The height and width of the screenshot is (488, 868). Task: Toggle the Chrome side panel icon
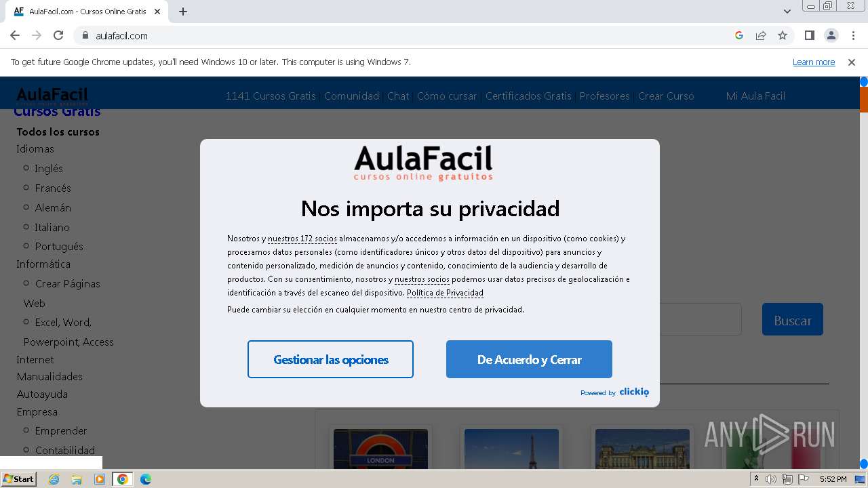(810, 35)
